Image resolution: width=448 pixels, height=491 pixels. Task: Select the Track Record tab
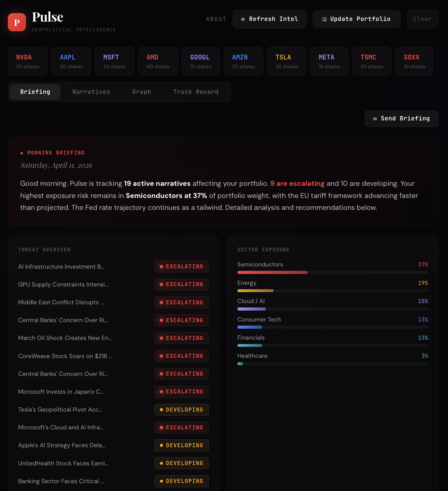pos(196,92)
